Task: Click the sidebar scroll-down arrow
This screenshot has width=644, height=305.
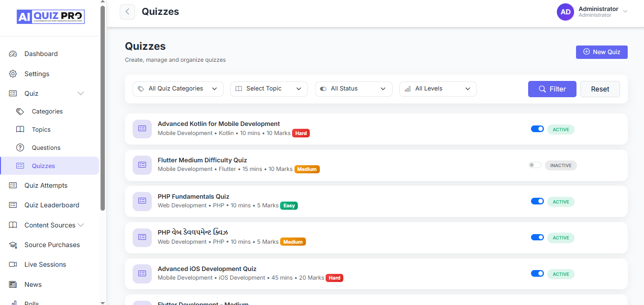Action: click(x=102, y=302)
